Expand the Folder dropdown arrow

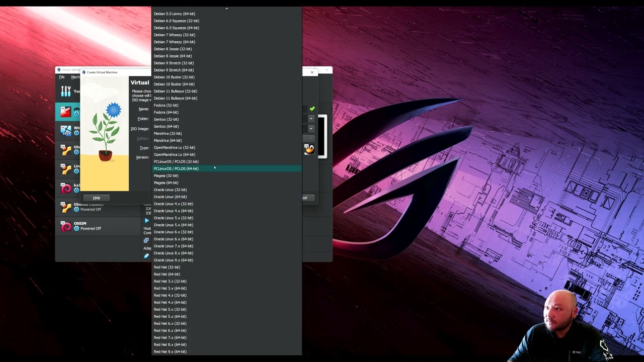[311, 119]
